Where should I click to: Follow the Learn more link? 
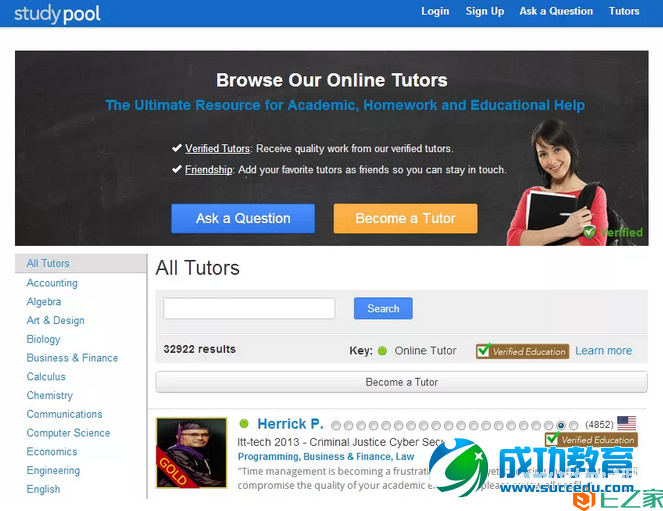click(x=603, y=351)
